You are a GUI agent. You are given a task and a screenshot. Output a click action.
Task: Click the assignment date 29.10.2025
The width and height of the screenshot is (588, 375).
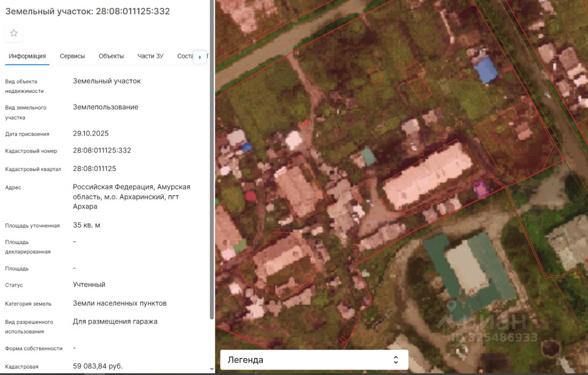(91, 133)
